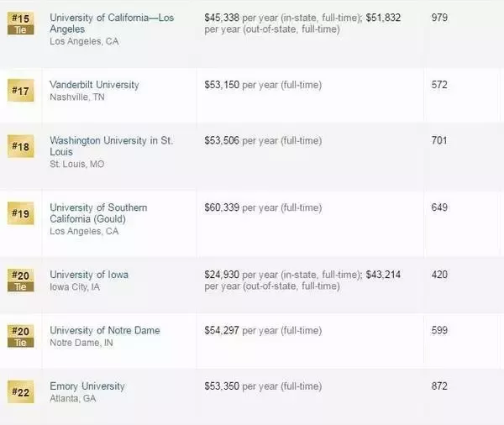This screenshot has height=425, width=504.
Task: Open Washington University in St. Louis link
Action: 111,146
